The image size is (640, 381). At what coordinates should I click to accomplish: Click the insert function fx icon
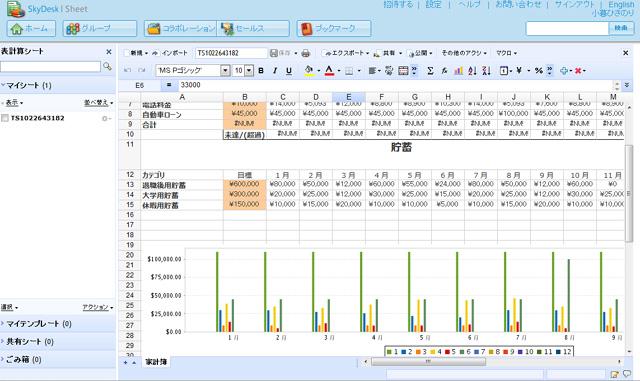[444, 71]
